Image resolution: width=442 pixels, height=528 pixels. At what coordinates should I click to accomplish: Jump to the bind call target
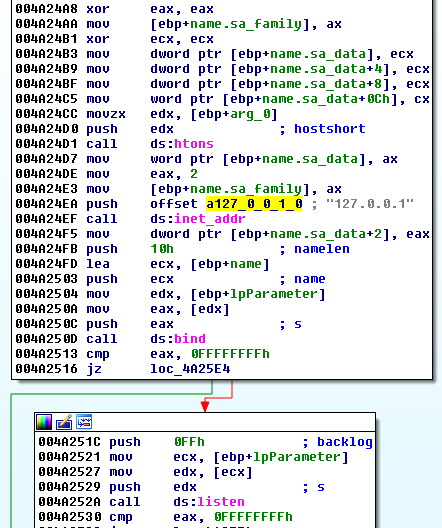coord(190,339)
